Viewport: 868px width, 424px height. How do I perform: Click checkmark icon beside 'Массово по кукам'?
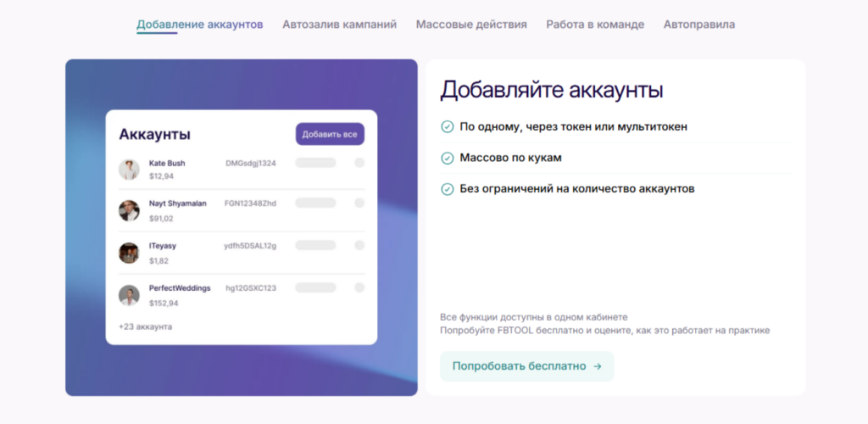point(448,158)
